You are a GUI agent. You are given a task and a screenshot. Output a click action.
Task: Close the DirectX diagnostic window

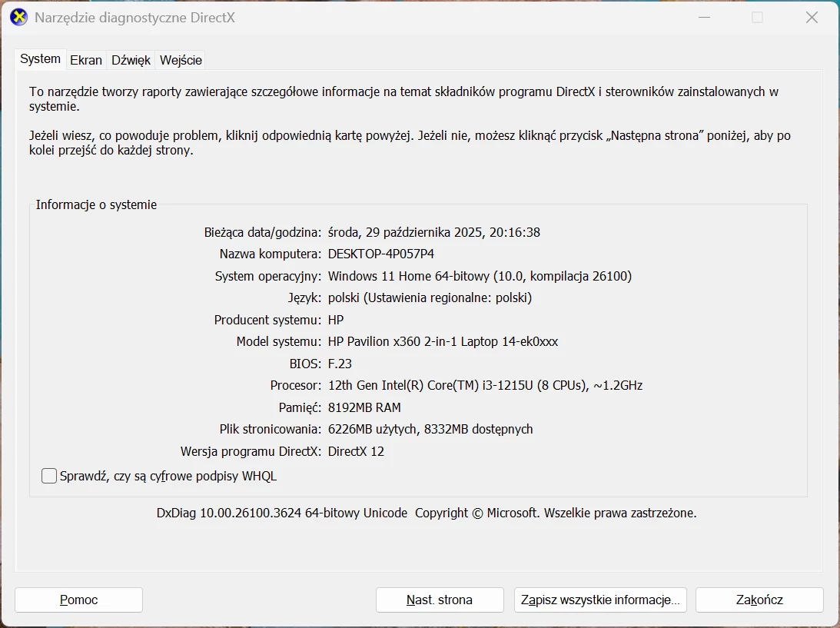[x=812, y=18]
